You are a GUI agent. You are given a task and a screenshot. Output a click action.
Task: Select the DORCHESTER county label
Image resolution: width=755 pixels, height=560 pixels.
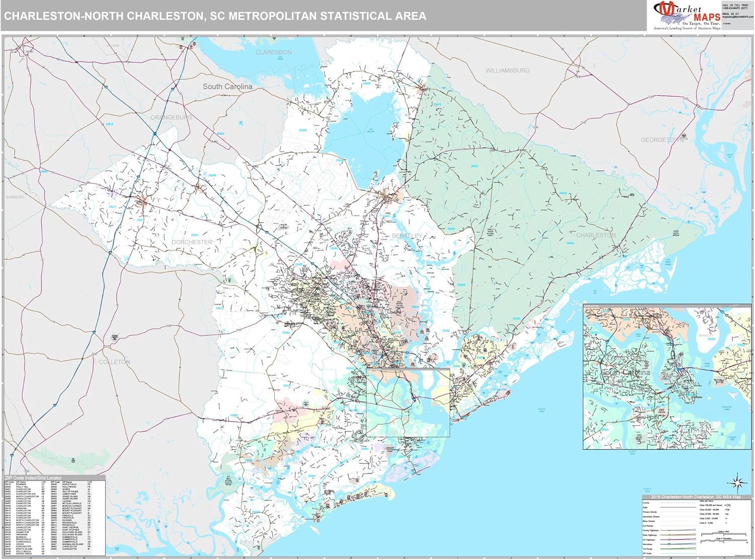pos(191,241)
